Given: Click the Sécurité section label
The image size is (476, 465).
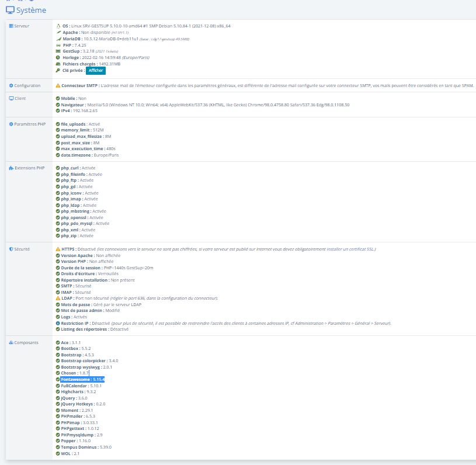Looking at the screenshot, I should 22,249.
